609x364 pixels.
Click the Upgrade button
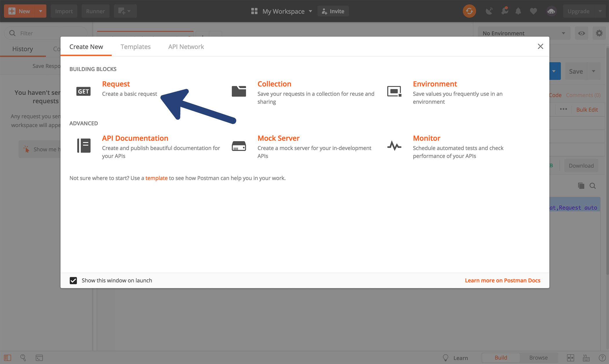(579, 11)
